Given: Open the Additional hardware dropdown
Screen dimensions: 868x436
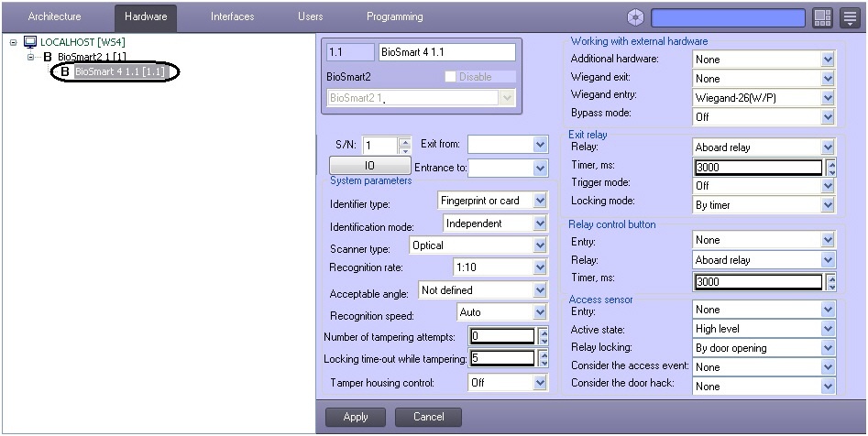Looking at the screenshot, I should (x=764, y=60).
